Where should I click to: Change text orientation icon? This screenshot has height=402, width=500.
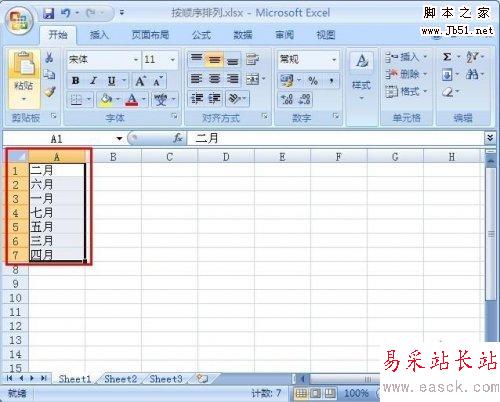click(235, 99)
